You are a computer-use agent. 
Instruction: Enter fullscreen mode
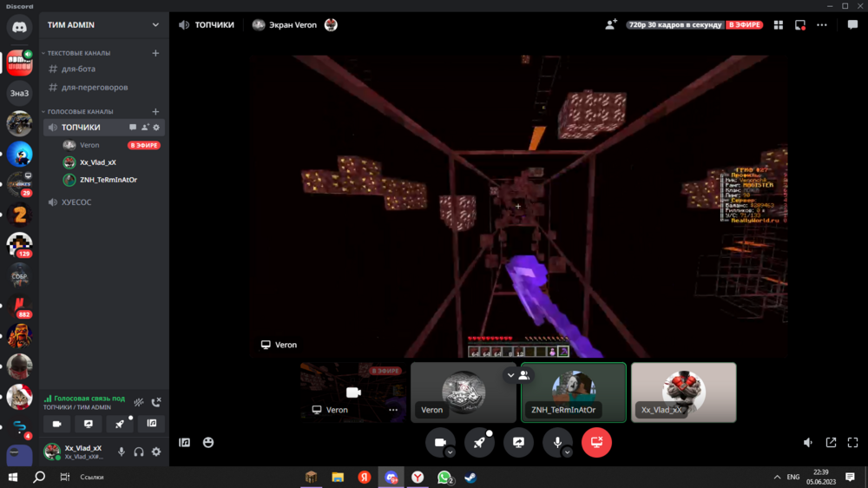pos(852,442)
